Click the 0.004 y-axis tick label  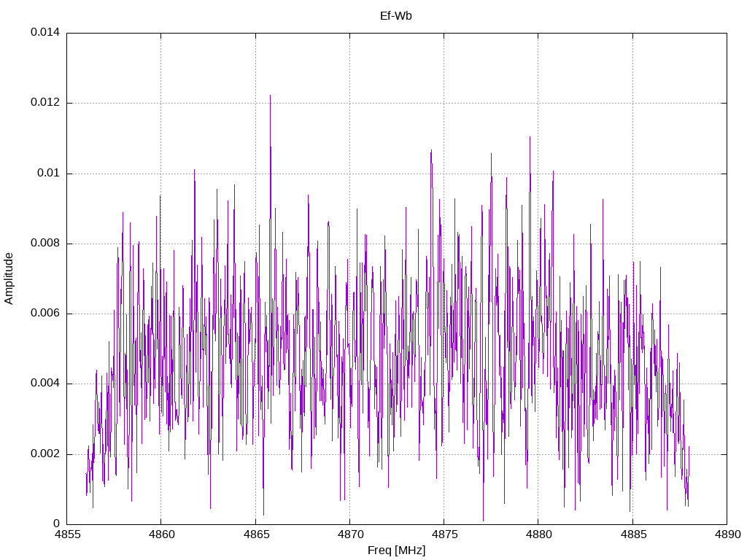click(45, 384)
